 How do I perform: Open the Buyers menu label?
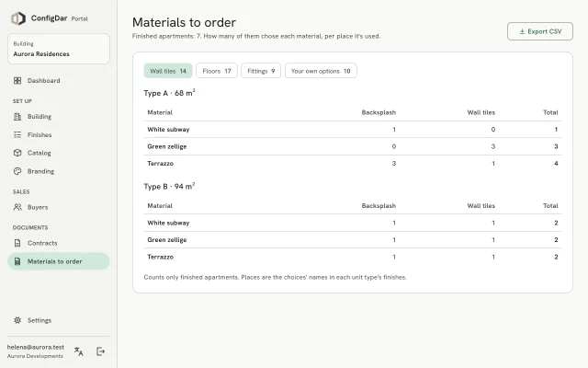tap(38, 207)
